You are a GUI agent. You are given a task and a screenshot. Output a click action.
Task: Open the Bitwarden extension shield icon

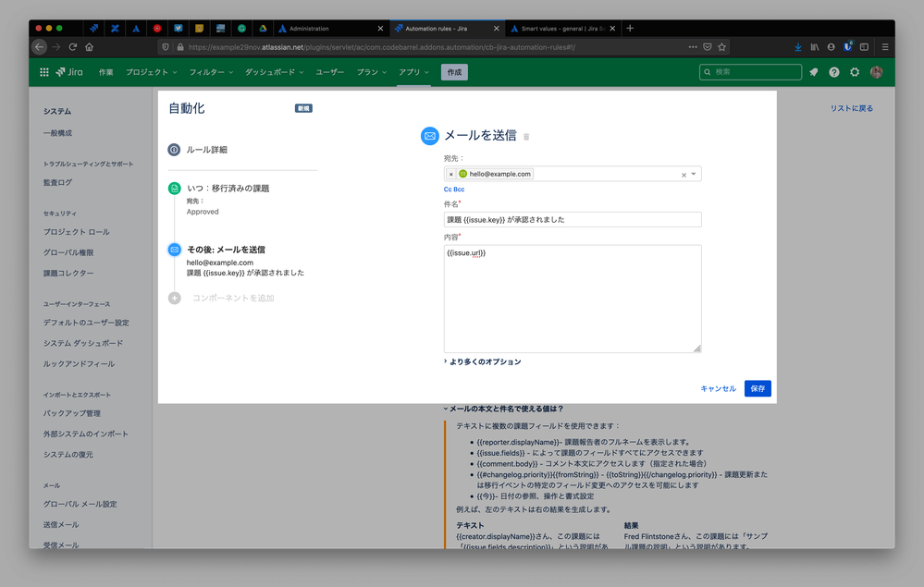click(847, 46)
